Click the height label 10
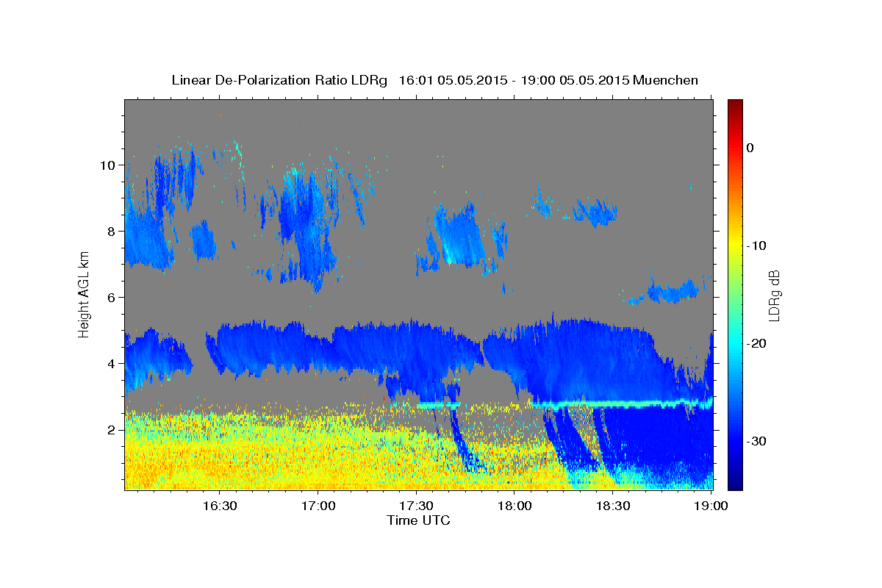 pyautogui.click(x=109, y=165)
